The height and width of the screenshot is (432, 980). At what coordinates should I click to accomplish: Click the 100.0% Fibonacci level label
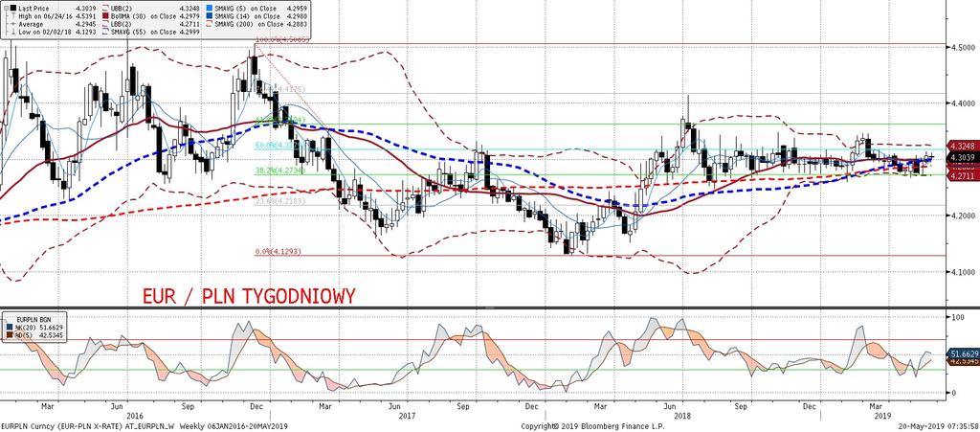280,39
